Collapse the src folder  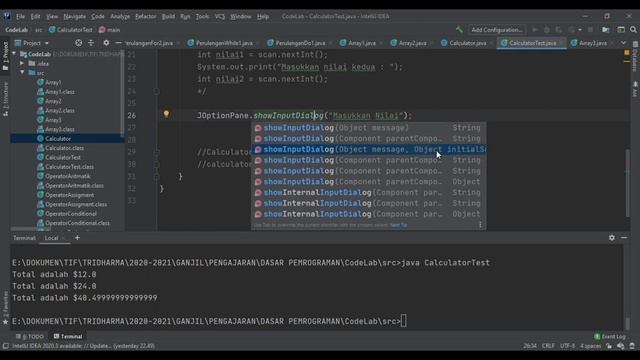coord(22,73)
